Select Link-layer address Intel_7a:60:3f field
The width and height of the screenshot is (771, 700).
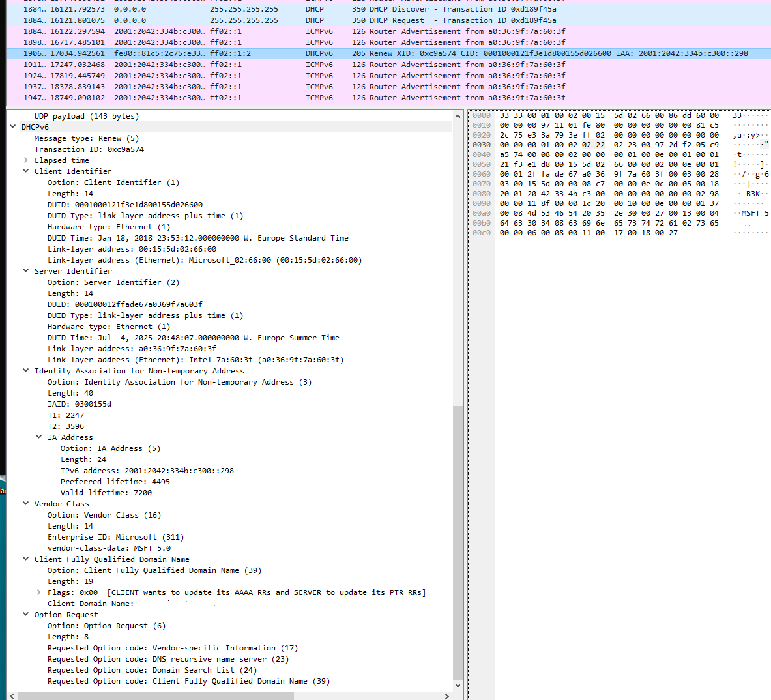click(196, 360)
